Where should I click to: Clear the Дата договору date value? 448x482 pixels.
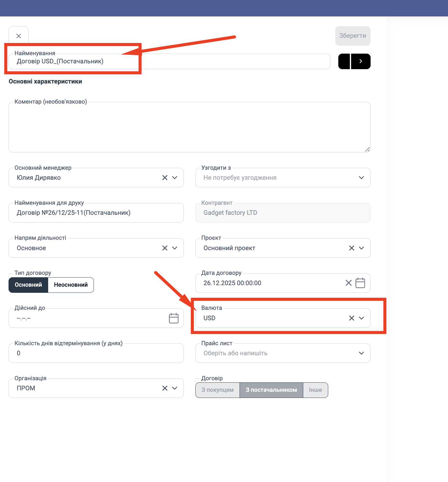coord(349,283)
